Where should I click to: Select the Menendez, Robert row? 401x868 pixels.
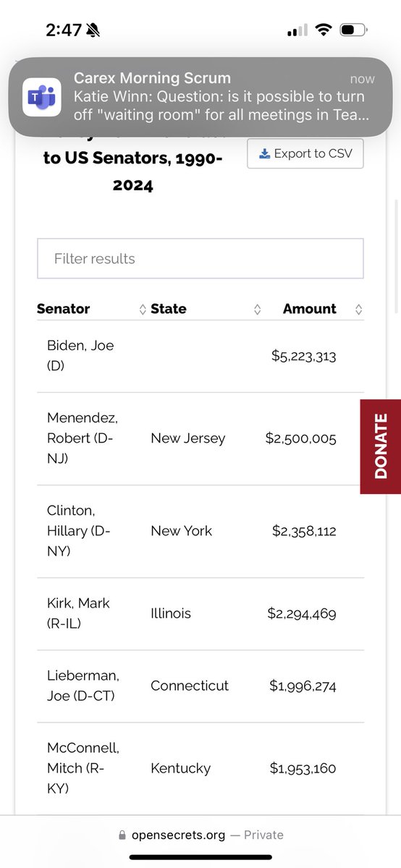point(200,438)
